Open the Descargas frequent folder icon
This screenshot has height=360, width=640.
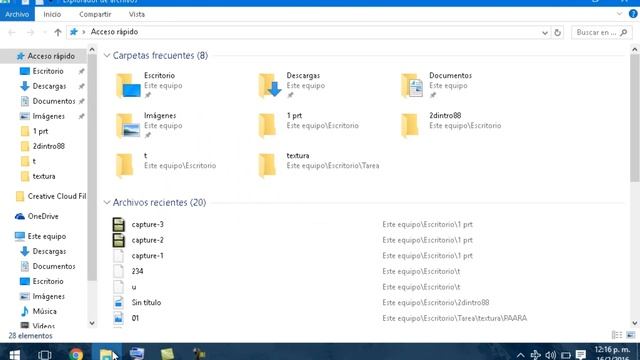(x=270, y=85)
